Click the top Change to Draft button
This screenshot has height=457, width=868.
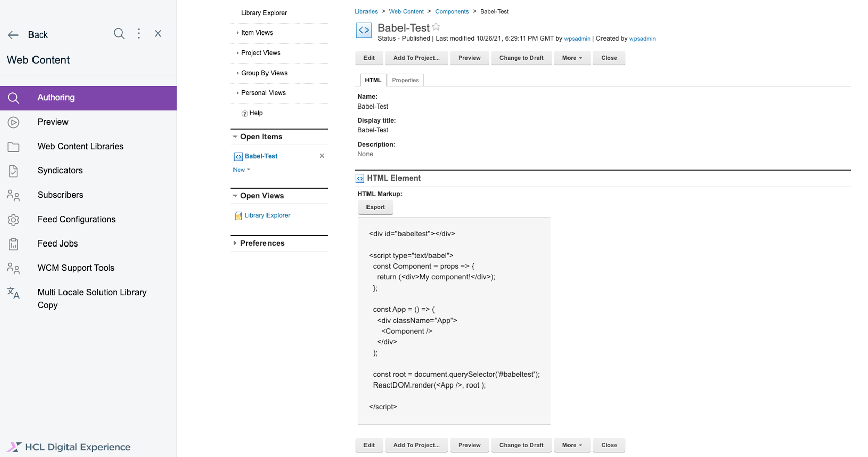(x=521, y=58)
